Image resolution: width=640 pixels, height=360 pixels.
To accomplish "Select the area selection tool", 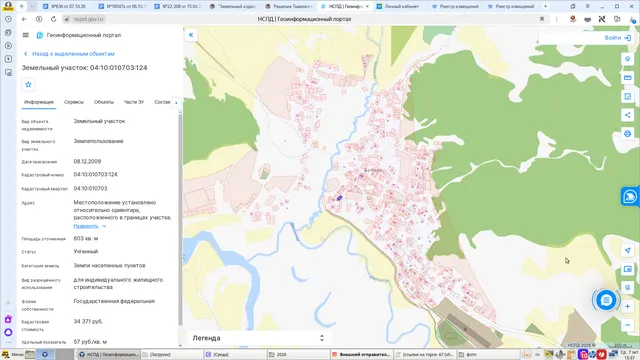I will coord(628,96).
